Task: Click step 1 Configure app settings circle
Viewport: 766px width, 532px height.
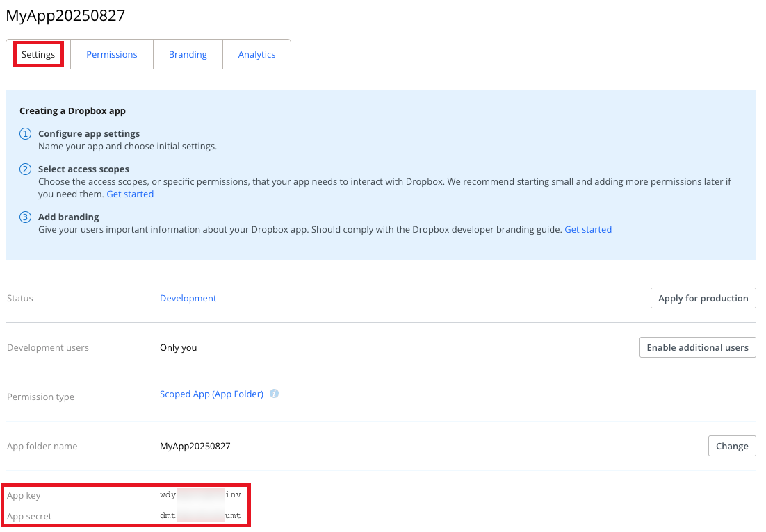Action: pos(26,133)
